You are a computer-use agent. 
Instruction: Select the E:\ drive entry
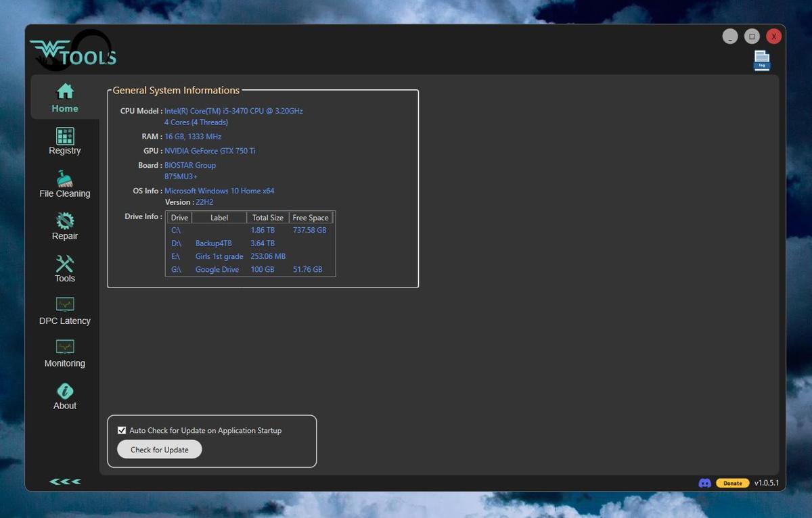176,256
